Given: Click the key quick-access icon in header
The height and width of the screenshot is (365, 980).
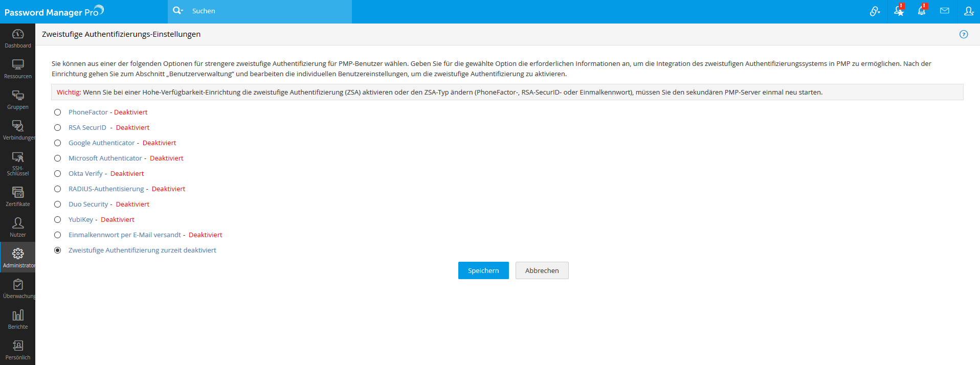Looking at the screenshot, I should point(875,11).
